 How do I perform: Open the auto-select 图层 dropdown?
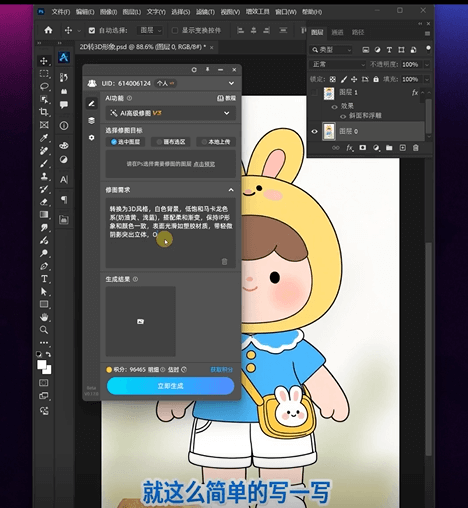pyautogui.click(x=150, y=31)
